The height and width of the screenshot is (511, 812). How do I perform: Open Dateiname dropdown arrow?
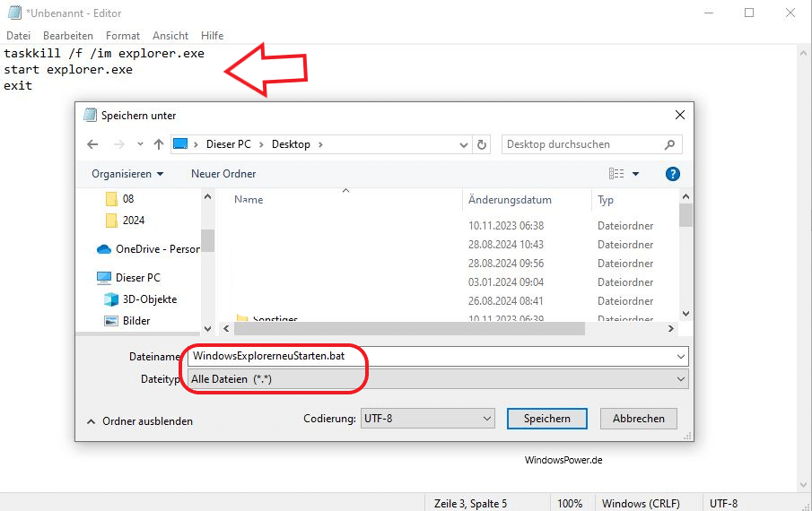681,357
